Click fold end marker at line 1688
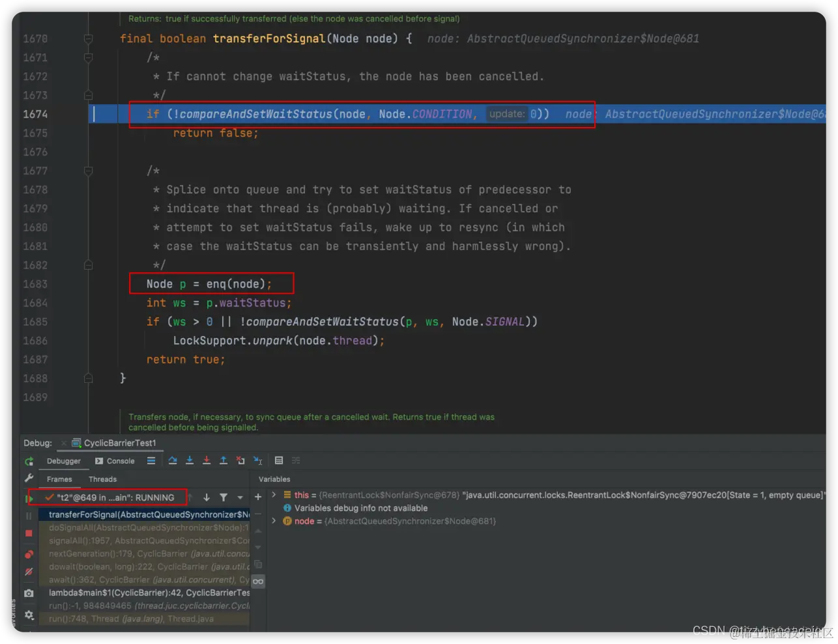 pyautogui.click(x=89, y=378)
